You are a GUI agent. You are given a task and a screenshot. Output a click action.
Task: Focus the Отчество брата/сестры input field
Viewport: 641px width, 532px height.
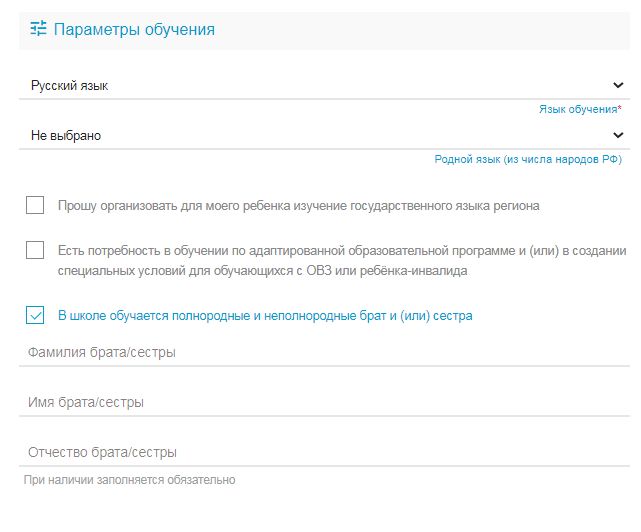coord(324,452)
